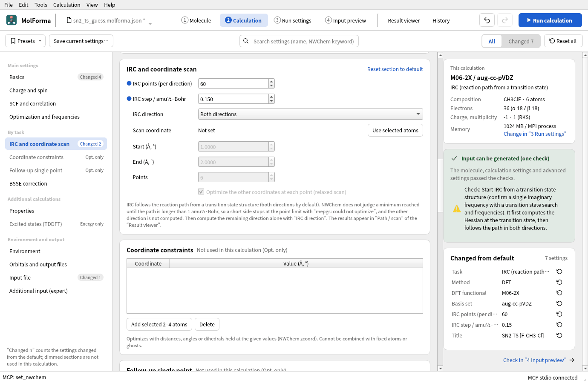Click the undo arrow button
The height and width of the screenshot is (383, 588).
point(487,20)
